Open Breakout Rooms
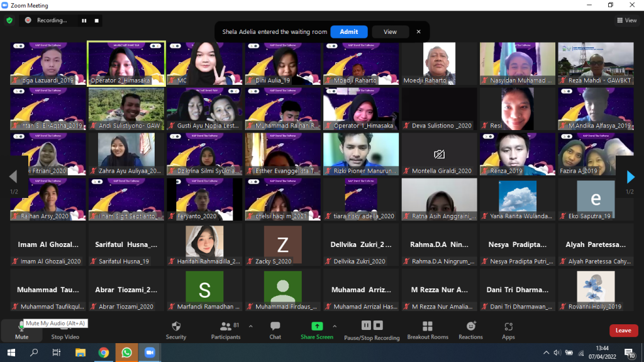The height and width of the screenshot is (362, 644). pos(428,327)
